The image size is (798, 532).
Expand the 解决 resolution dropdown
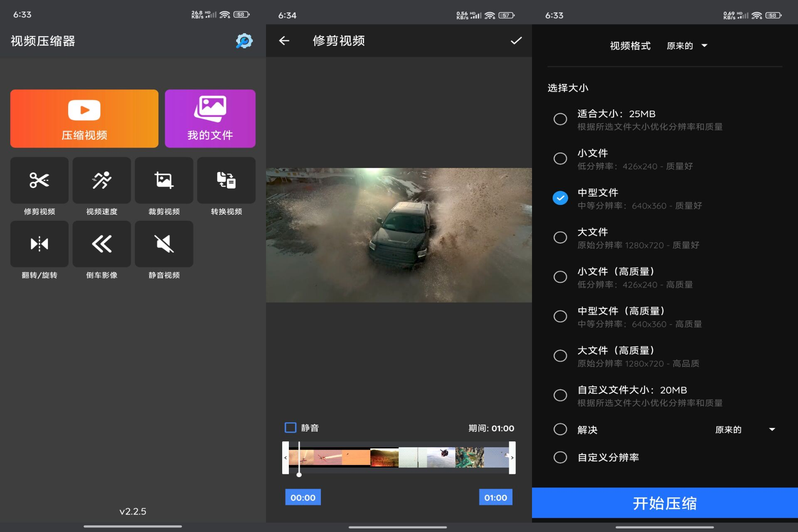(745, 429)
